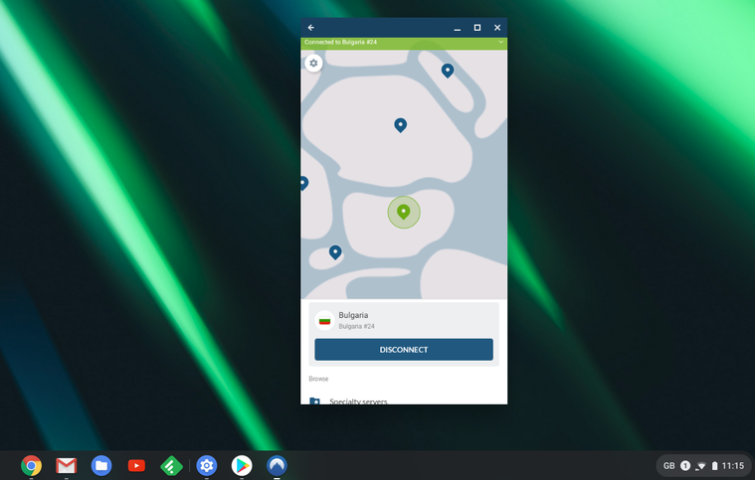Disconnect from Bulgaria #24 server

coord(404,350)
